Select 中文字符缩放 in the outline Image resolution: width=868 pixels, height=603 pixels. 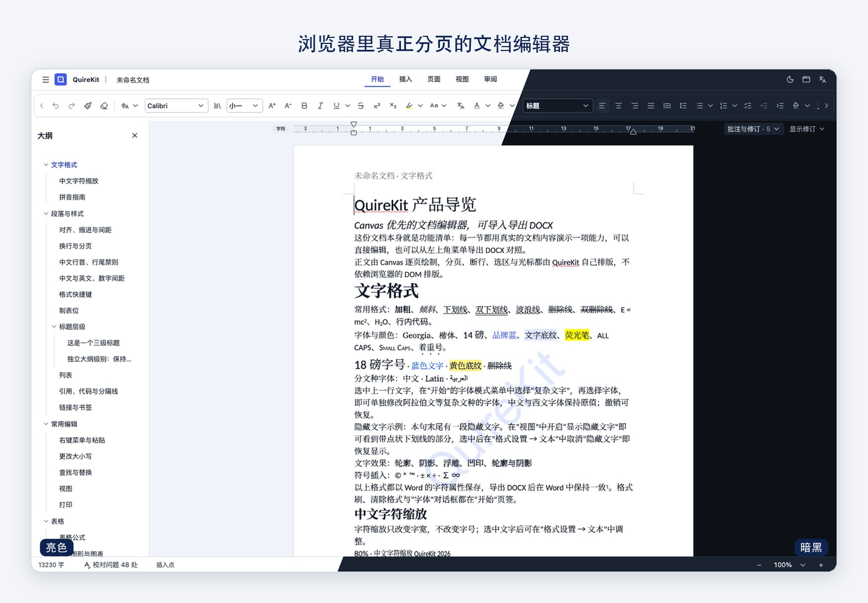coord(79,181)
